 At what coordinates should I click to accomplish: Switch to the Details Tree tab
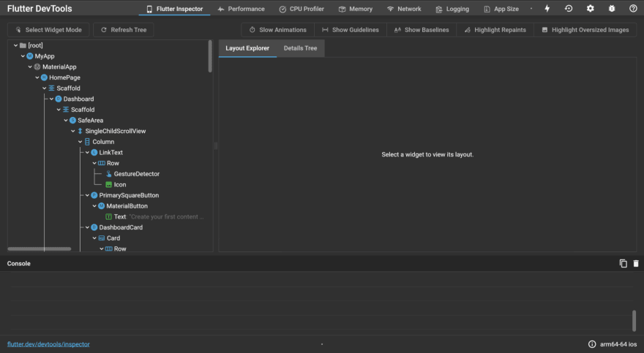(x=300, y=48)
